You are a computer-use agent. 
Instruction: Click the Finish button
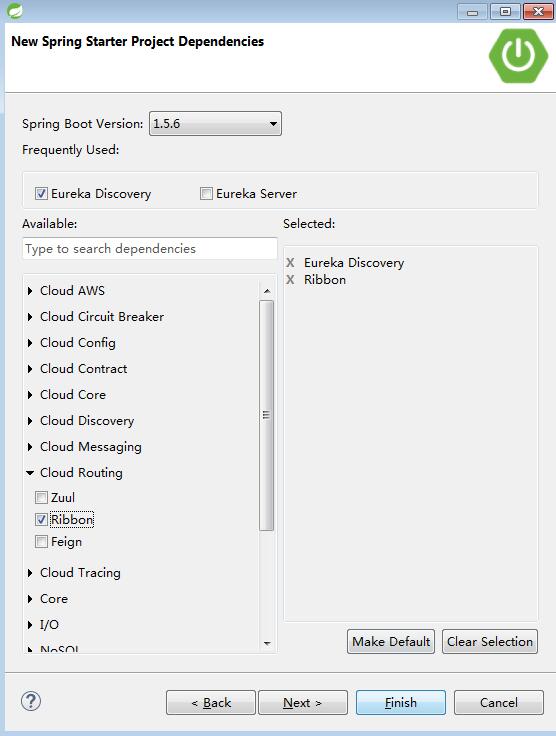[x=401, y=702]
